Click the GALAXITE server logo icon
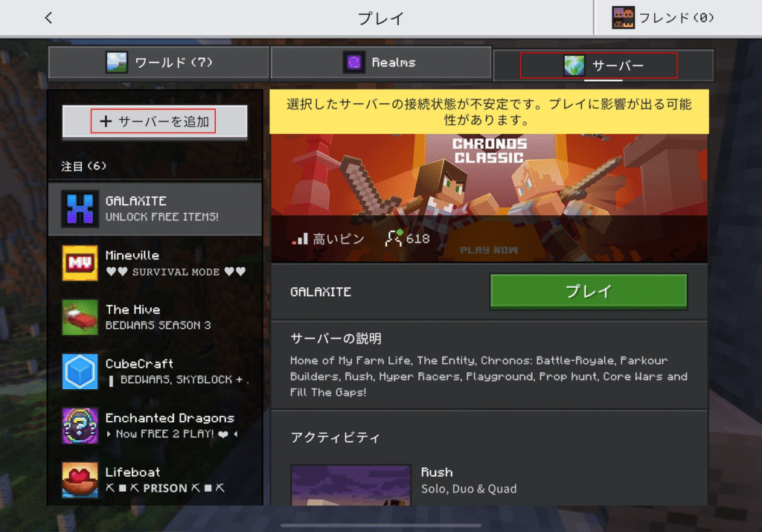The width and height of the screenshot is (762, 532). pyautogui.click(x=80, y=208)
